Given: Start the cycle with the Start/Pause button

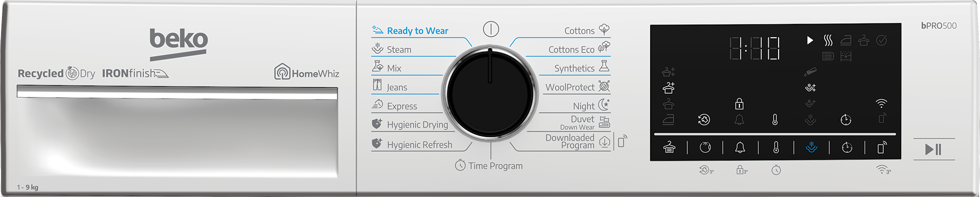Looking at the screenshot, I should [933, 149].
